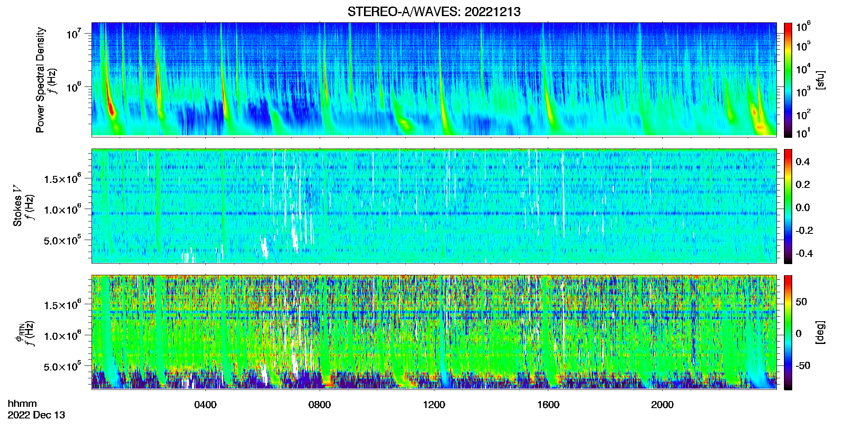
Task: Click the STEREO-A/WAVES: 20221213 plot title
Action: pos(434,12)
